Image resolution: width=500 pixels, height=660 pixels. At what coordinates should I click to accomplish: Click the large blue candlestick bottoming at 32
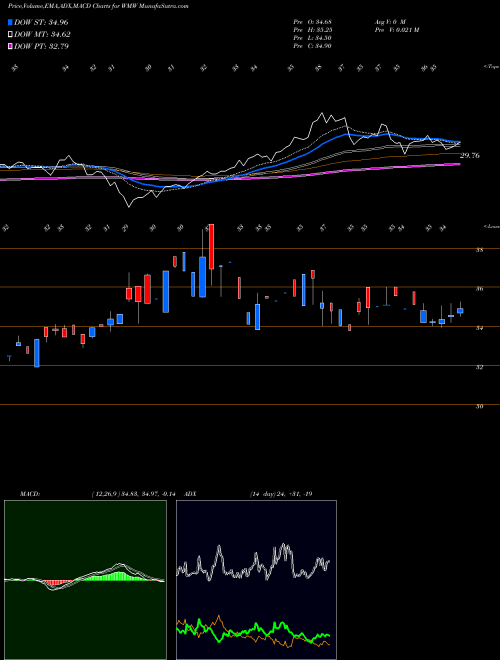coord(37,353)
